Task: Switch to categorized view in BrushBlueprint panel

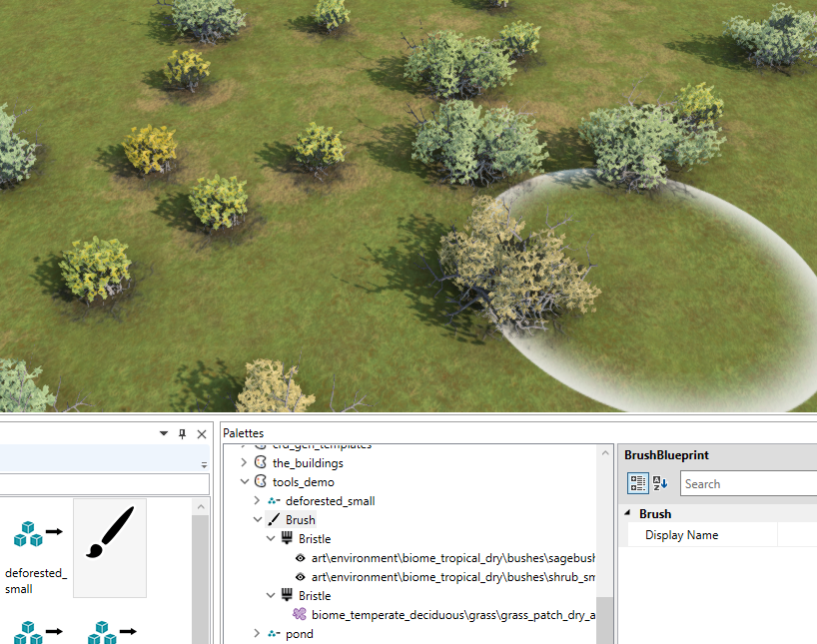Action: coord(638,483)
